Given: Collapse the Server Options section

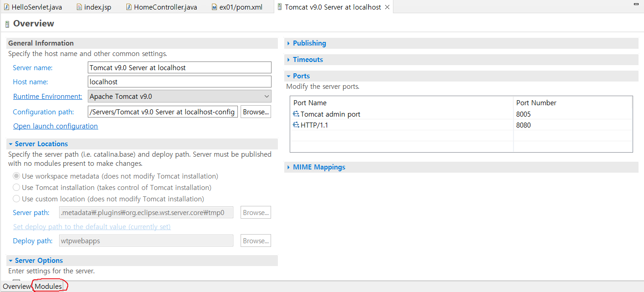Looking at the screenshot, I should (x=10, y=261).
